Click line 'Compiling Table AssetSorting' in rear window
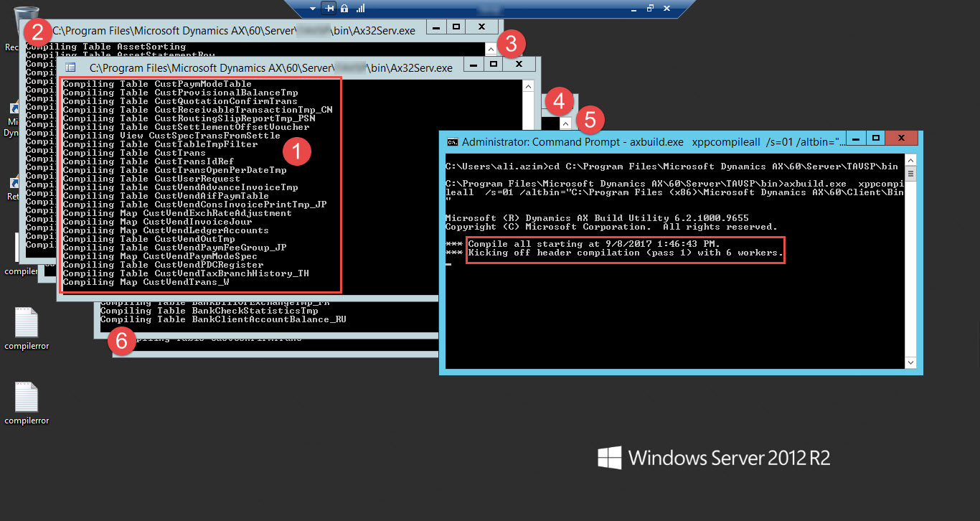Image resolution: width=980 pixels, height=521 pixels. pos(105,47)
